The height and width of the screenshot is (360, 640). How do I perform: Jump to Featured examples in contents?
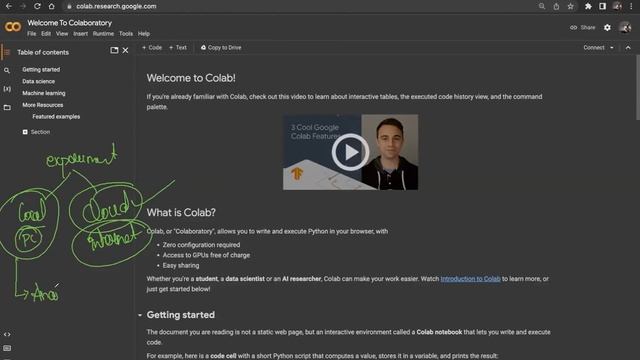click(56, 117)
